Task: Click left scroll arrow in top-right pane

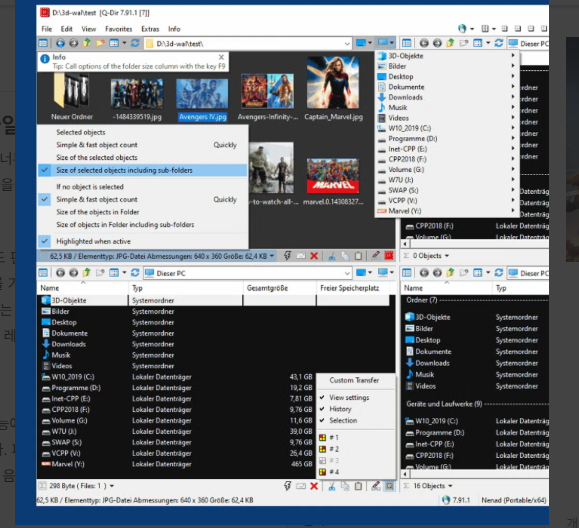Action: (x=405, y=244)
